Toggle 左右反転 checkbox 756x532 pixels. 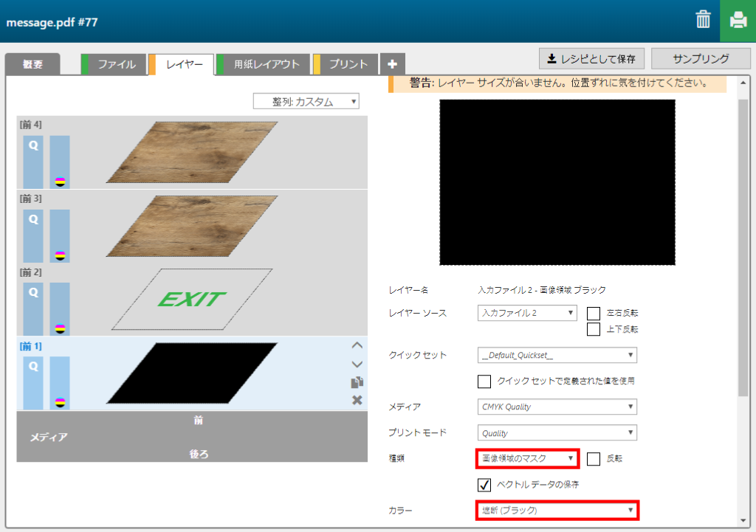[x=594, y=314]
